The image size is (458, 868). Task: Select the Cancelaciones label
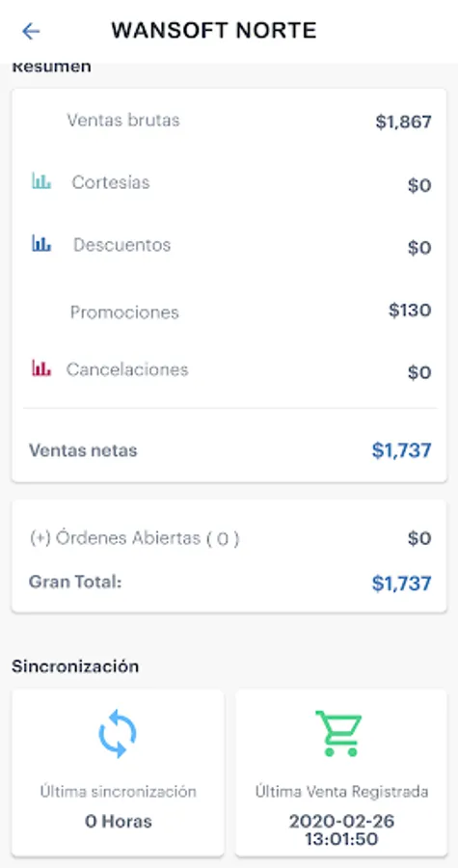pos(127,369)
